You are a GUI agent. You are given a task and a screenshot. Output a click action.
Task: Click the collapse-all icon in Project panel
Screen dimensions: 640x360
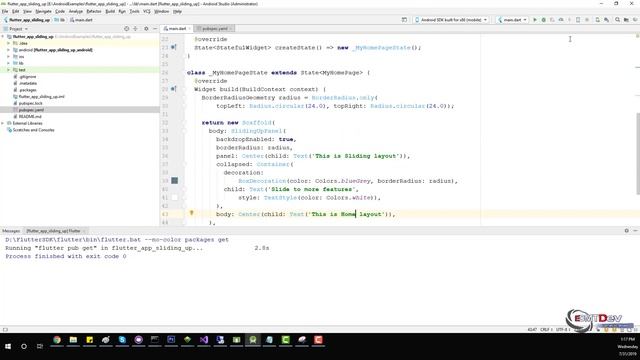pyautogui.click(x=136, y=29)
